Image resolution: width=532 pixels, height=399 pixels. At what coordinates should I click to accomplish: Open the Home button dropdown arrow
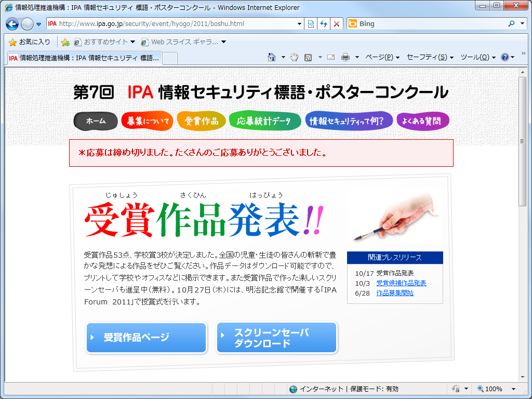[x=282, y=57]
